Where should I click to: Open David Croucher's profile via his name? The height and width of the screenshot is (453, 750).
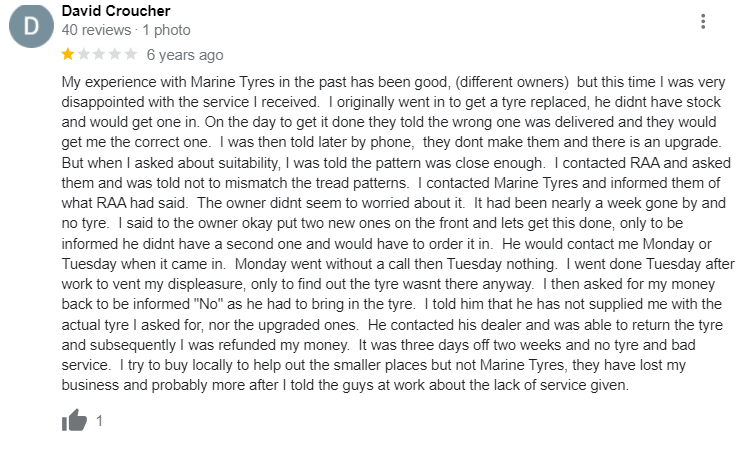point(116,11)
